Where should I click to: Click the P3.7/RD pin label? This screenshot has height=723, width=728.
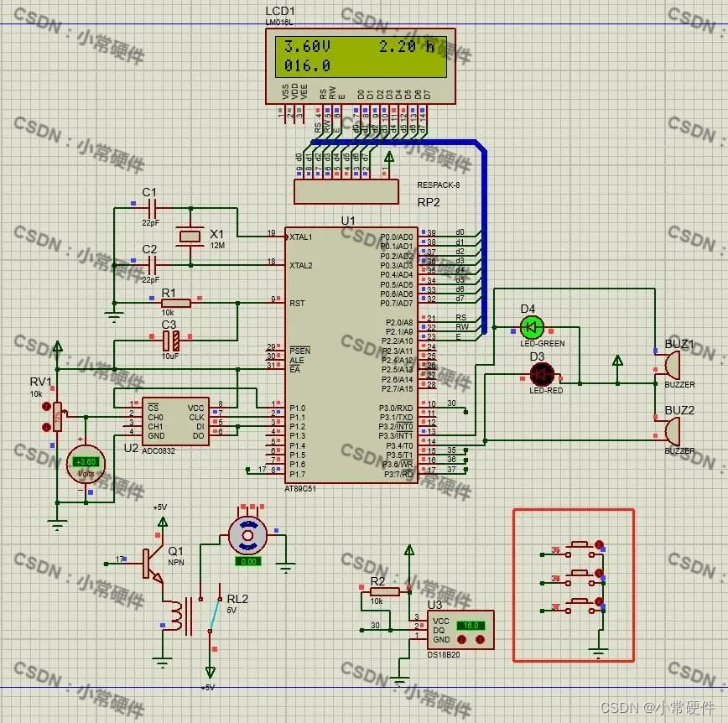click(x=398, y=474)
